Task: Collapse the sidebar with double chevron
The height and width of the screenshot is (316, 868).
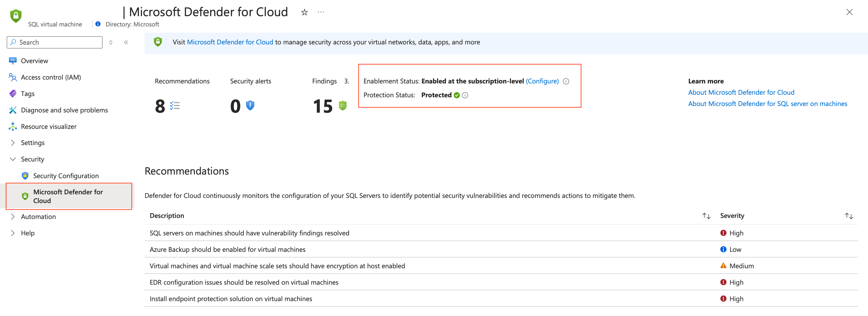Action: pyautogui.click(x=126, y=43)
